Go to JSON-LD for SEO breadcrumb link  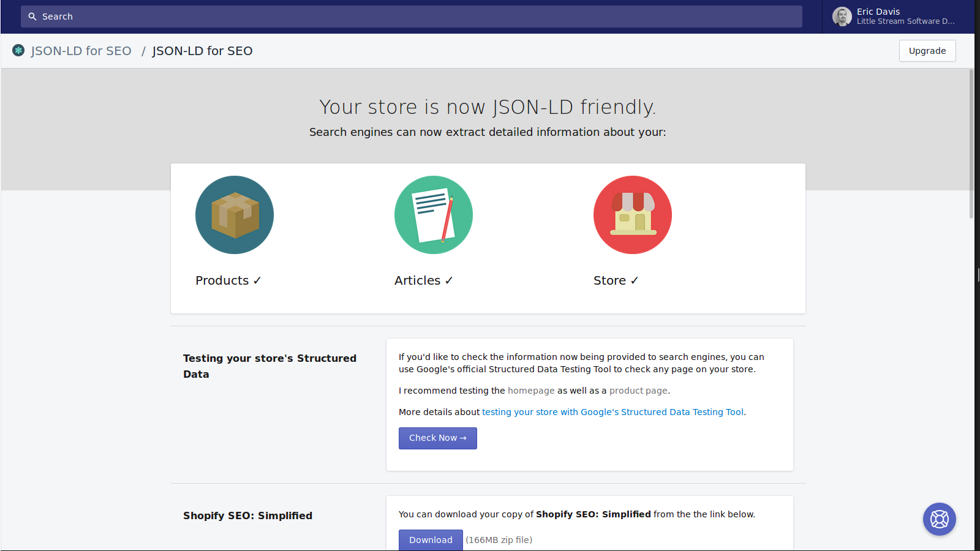81,51
